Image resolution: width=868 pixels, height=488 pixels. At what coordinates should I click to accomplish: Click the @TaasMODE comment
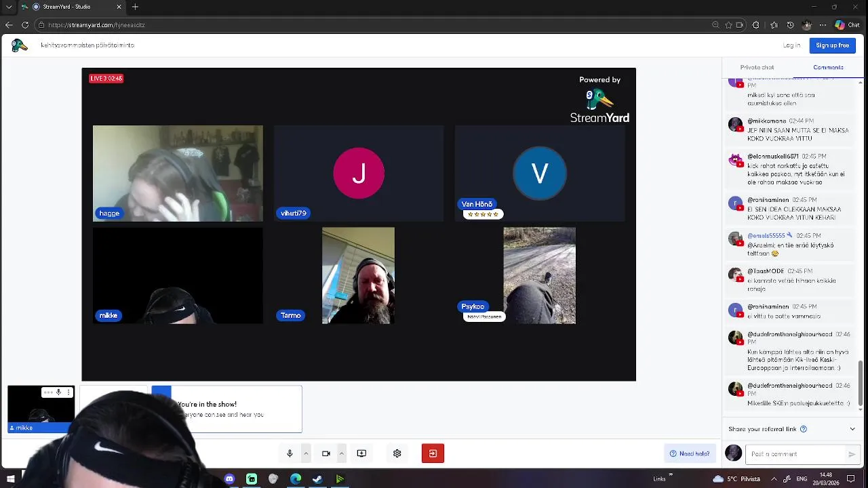point(791,280)
